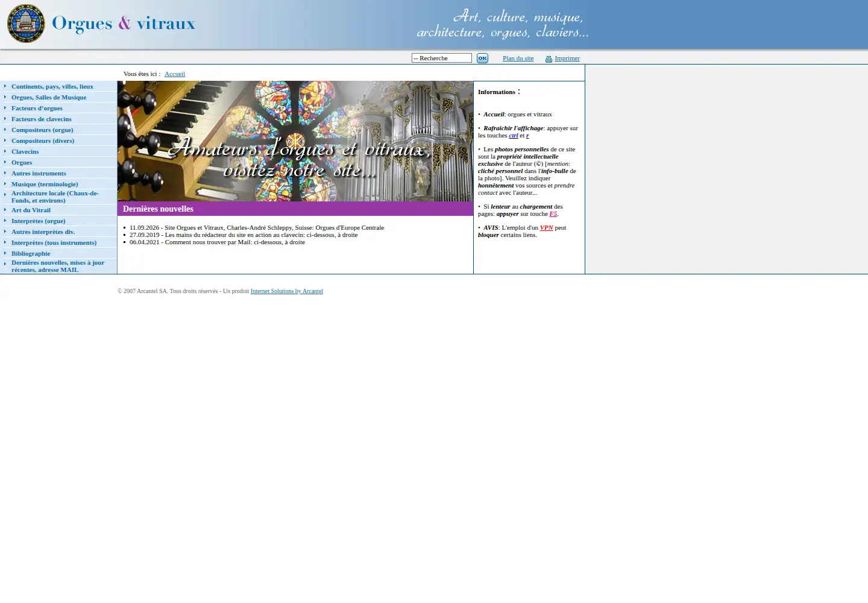
Task: Click the organ and stained-glass banner image
Action: pos(295,141)
